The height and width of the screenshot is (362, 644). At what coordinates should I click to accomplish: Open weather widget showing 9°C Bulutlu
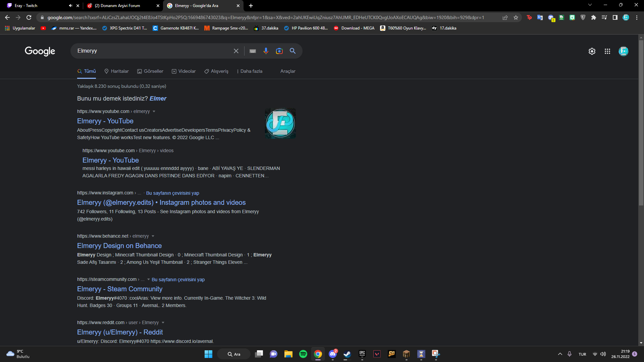click(x=18, y=354)
